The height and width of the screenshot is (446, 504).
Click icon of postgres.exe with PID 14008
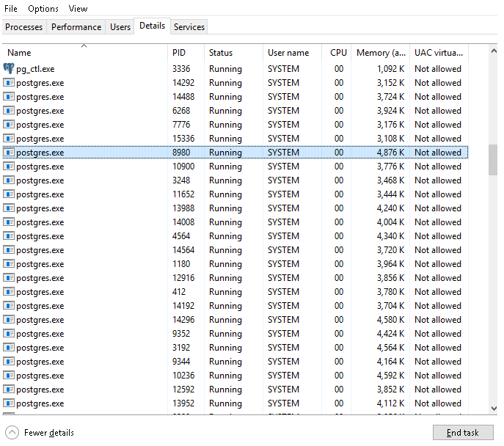coord(9,222)
